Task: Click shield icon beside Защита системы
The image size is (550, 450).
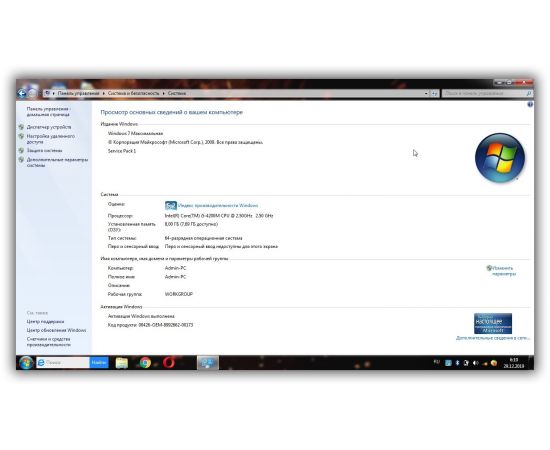Action: (x=21, y=150)
